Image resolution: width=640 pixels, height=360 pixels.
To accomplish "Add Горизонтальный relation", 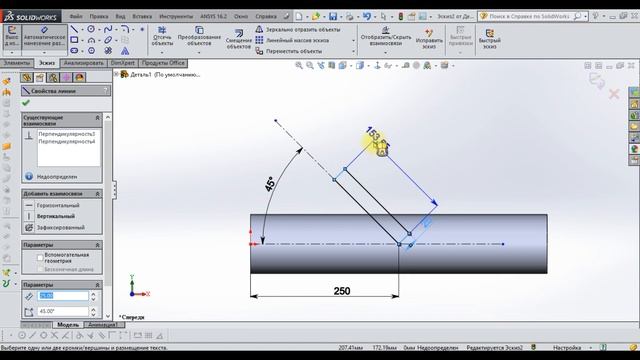I will coord(53,205).
